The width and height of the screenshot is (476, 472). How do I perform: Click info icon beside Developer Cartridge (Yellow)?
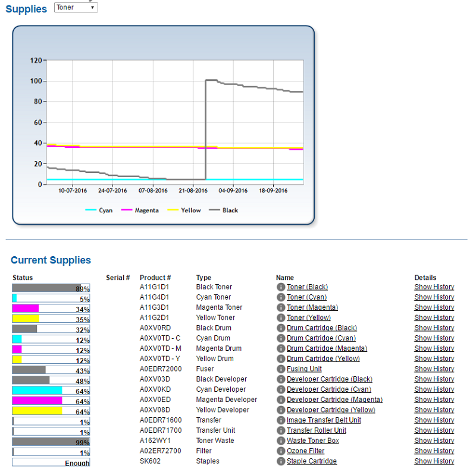click(281, 410)
